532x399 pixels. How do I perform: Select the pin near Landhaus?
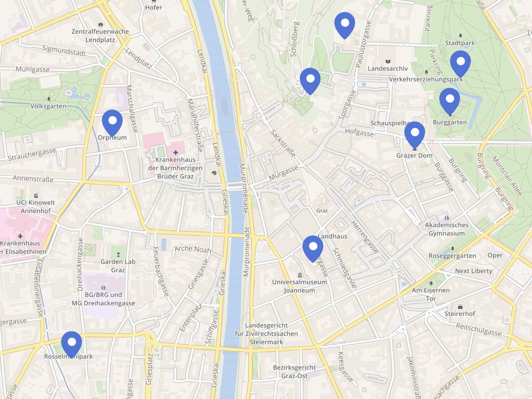tap(313, 248)
